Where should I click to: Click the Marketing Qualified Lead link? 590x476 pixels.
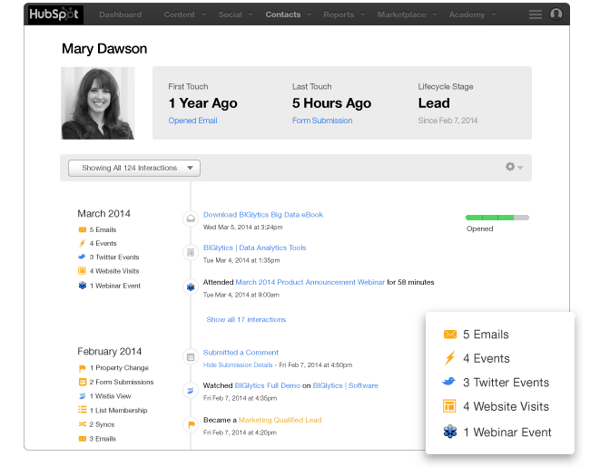[x=280, y=420]
